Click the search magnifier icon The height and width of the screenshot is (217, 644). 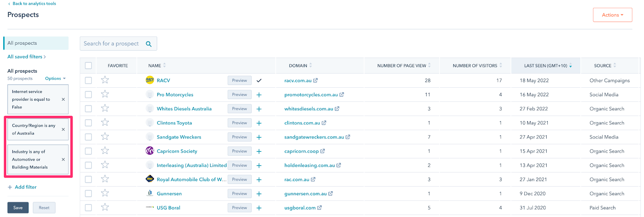click(x=149, y=44)
